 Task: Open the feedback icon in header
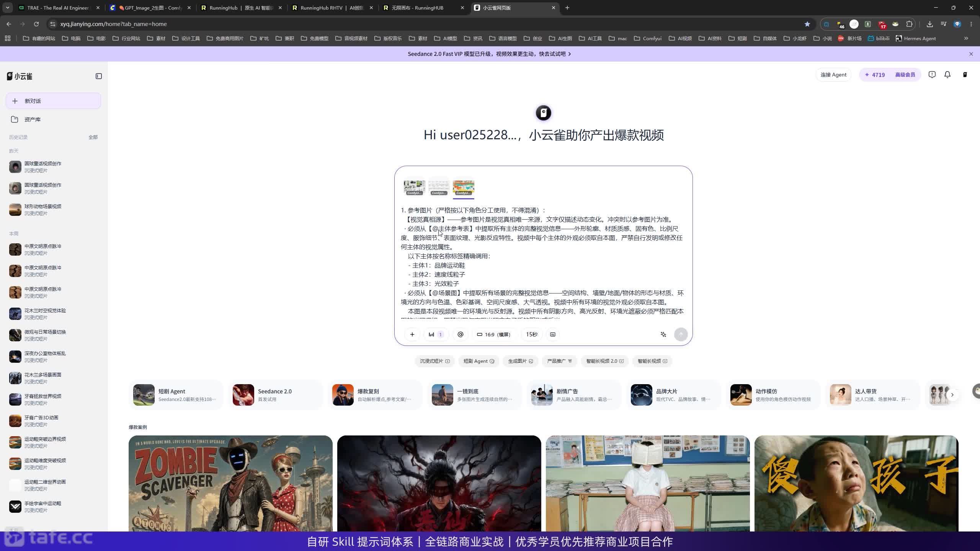tap(932, 75)
